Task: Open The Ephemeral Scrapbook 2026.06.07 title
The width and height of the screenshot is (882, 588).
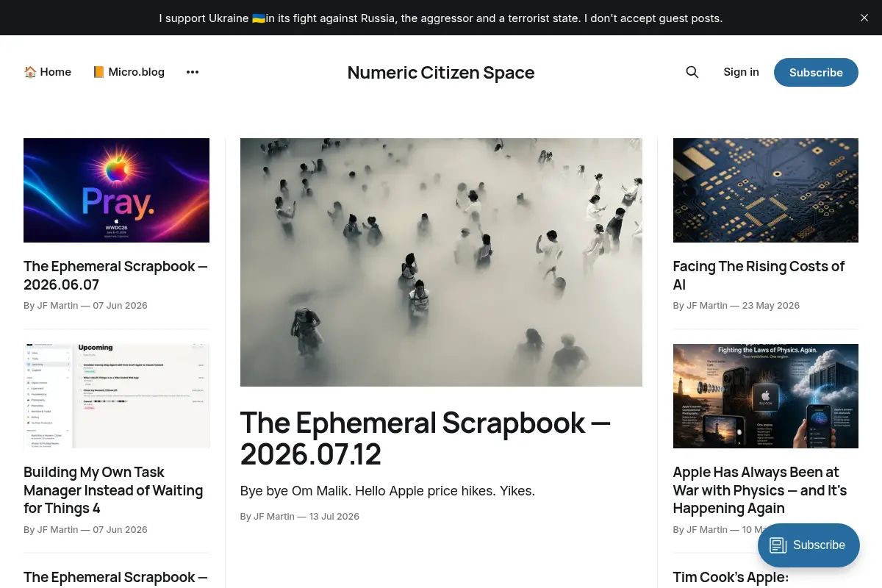Action: point(116,276)
